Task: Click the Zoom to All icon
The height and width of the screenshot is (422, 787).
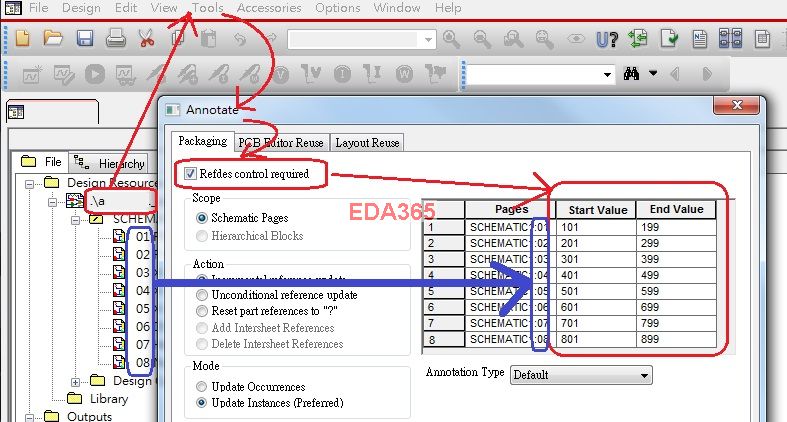Action: pyautogui.click(x=544, y=39)
